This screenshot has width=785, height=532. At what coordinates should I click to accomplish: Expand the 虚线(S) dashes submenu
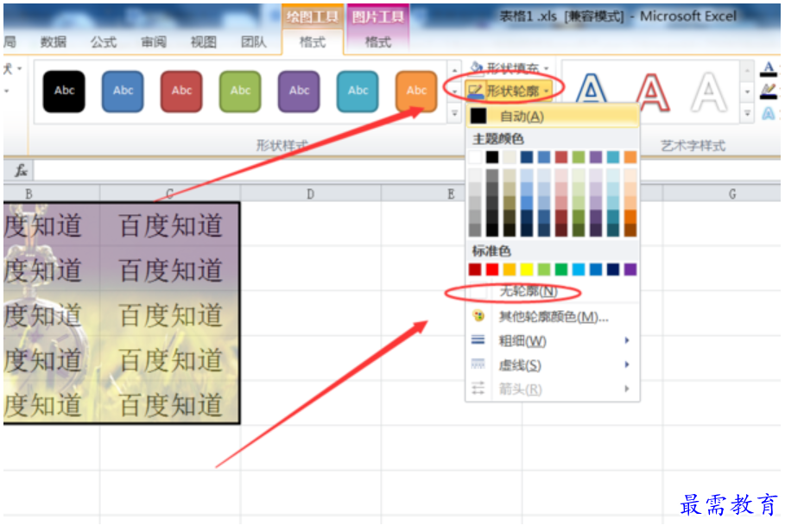click(552, 364)
